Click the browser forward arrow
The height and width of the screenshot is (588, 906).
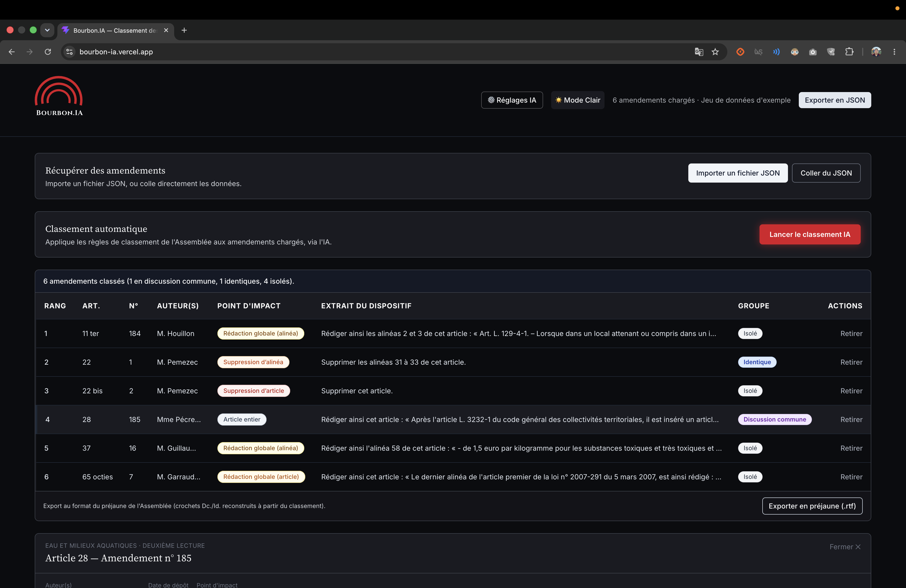pyautogui.click(x=30, y=52)
